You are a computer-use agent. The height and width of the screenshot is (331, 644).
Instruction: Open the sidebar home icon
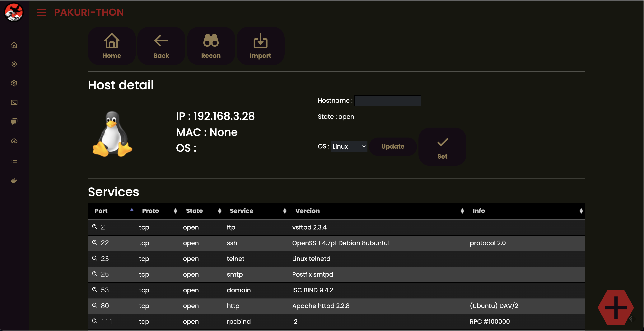click(14, 45)
